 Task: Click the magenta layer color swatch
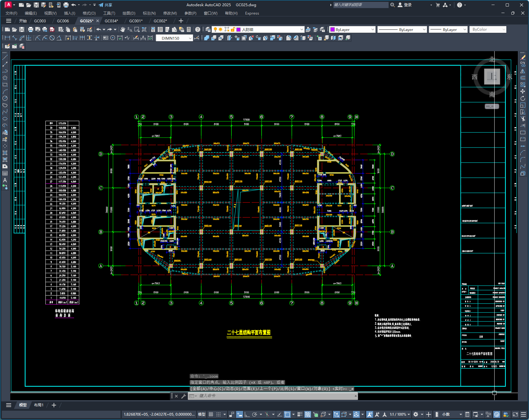(x=239, y=29)
